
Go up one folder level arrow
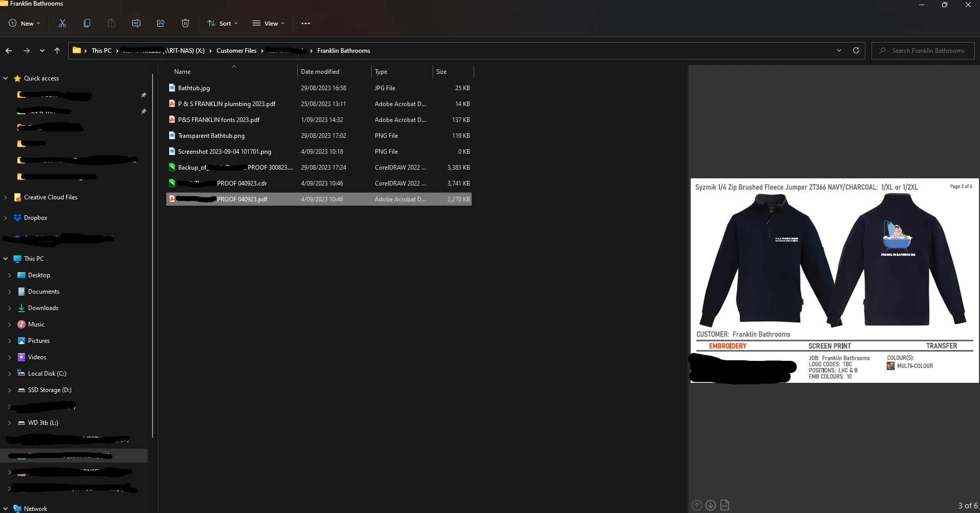(57, 51)
